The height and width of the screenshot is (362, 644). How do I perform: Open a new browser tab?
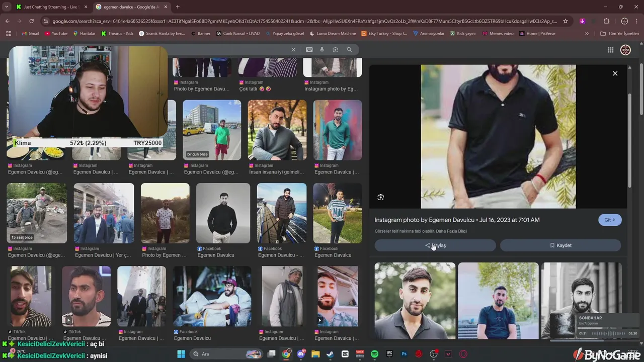pos(178,7)
